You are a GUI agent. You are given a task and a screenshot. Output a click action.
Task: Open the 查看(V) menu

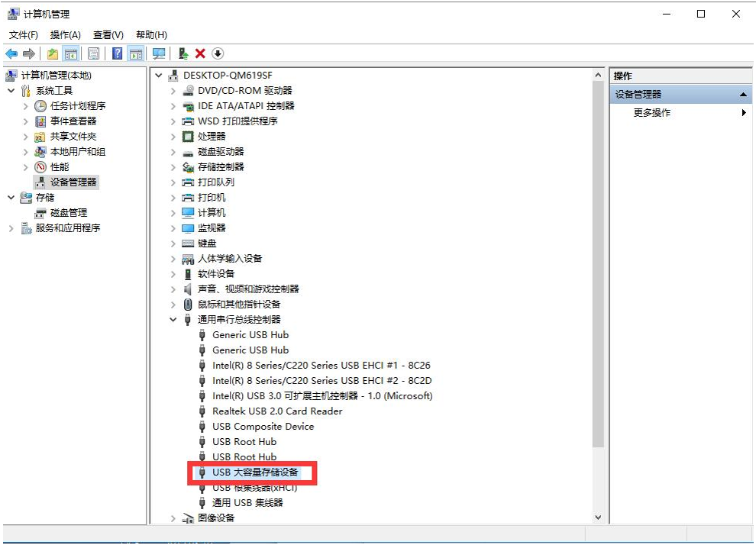point(108,35)
